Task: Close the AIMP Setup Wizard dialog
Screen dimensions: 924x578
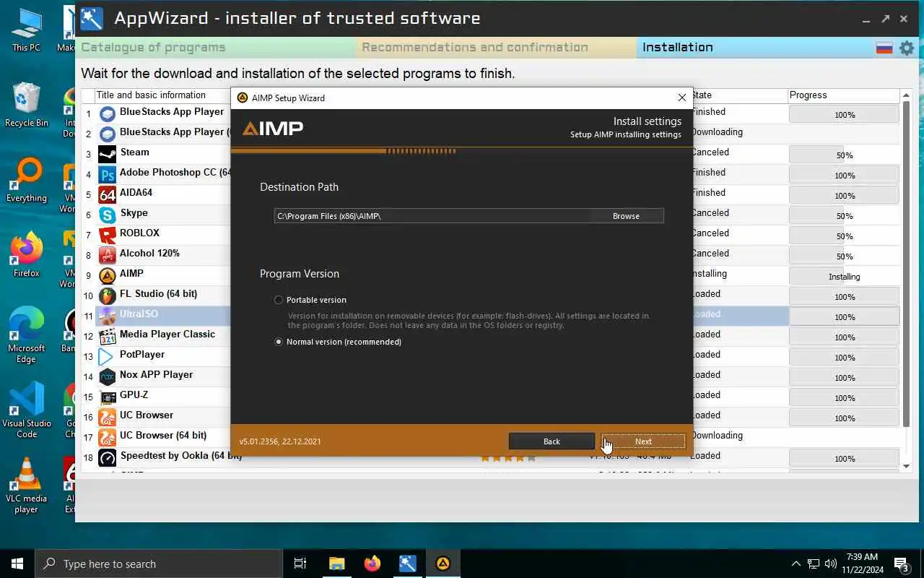Action: pos(681,98)
